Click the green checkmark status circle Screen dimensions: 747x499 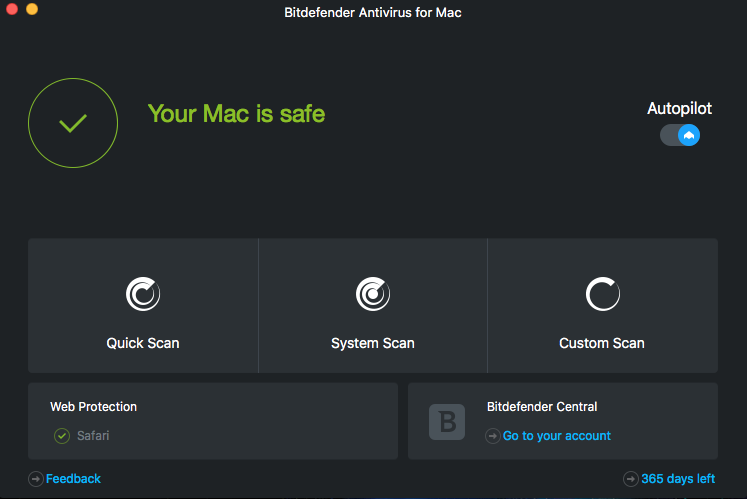(x=73, y=123)
